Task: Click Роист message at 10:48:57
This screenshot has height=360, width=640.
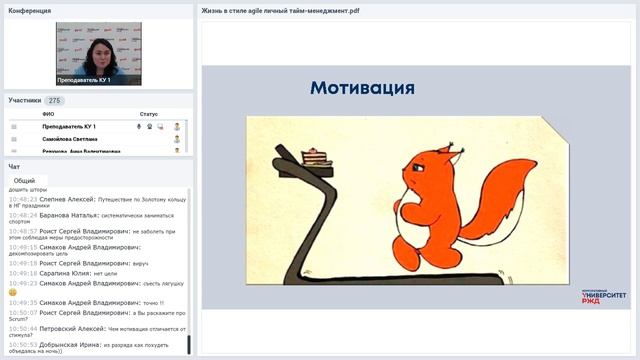Action: [92, 234]
